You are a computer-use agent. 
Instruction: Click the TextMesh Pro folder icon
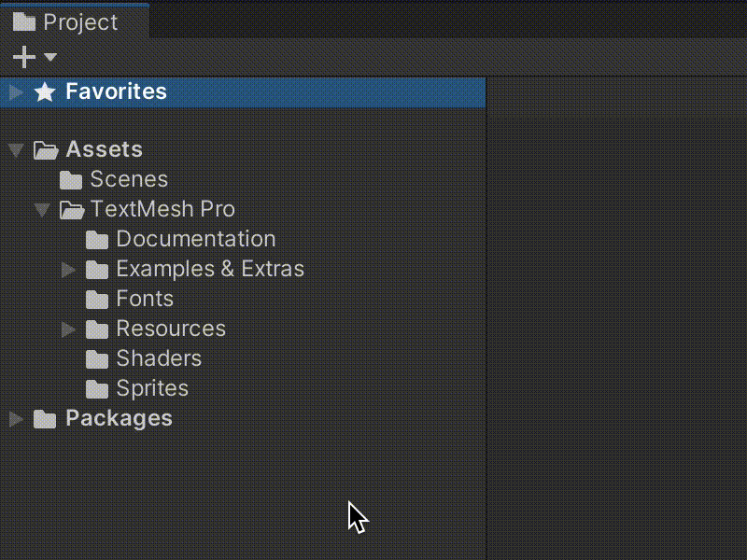(x=72, y=209)
